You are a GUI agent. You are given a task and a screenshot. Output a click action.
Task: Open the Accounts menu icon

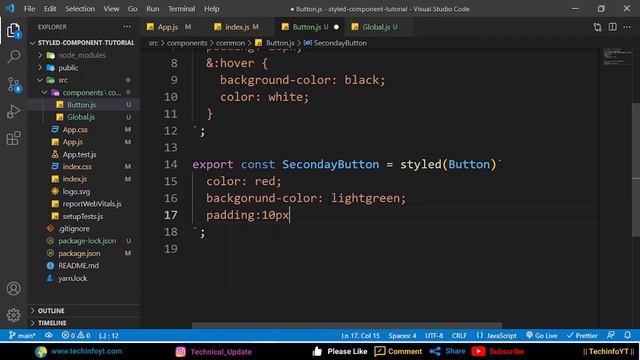click(x=13, y=289)
